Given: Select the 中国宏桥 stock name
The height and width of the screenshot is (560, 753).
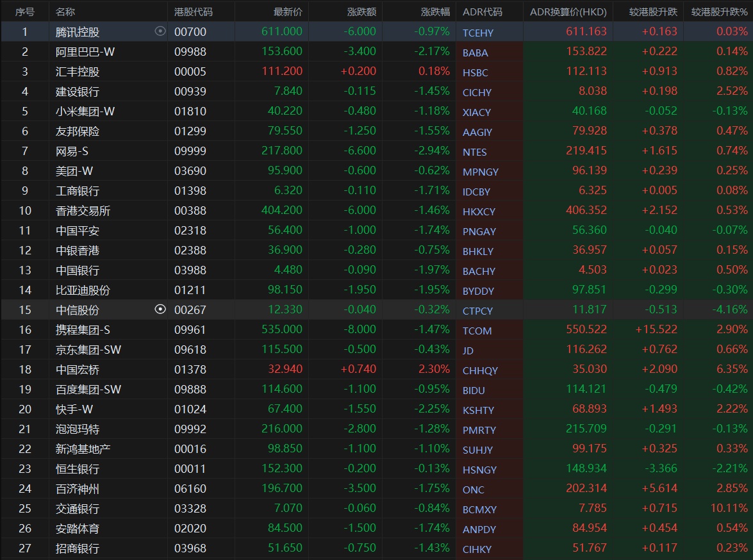Looking at the screenshot, I should click(x=78, y=370).
